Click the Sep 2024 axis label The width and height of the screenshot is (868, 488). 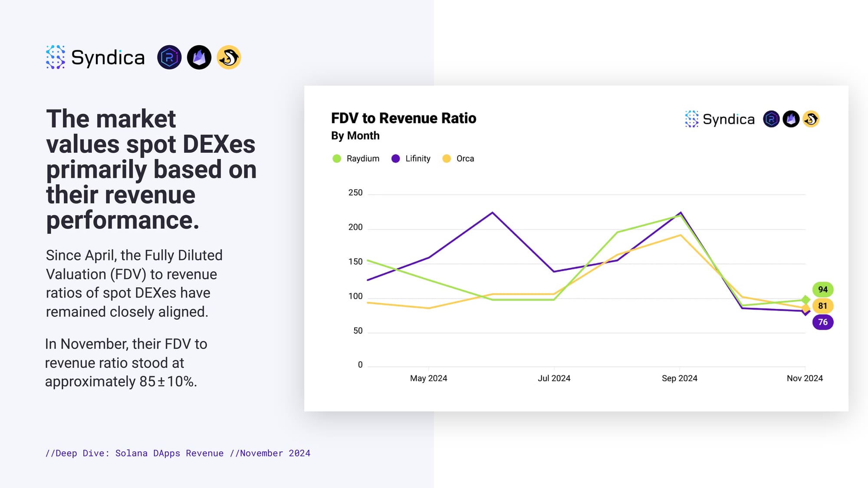coord(679,378)
